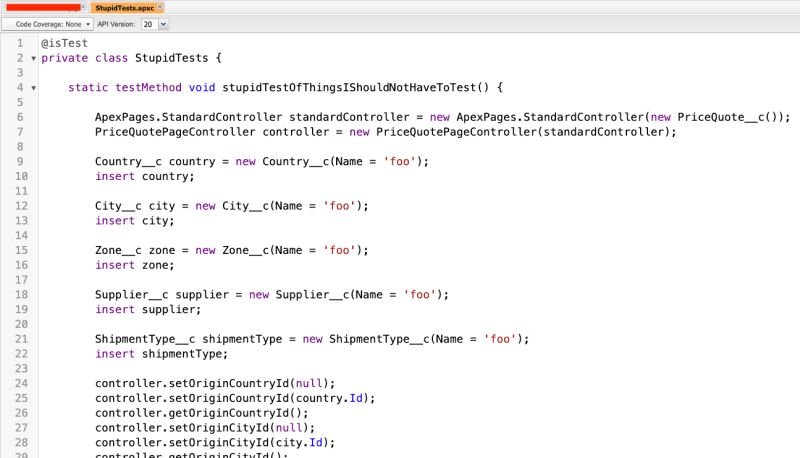This screenshot has height=458, width=800.
Task: Switch to the StupidTests.apxc tab
Action: pyautogui.click(x=124, y=8)
